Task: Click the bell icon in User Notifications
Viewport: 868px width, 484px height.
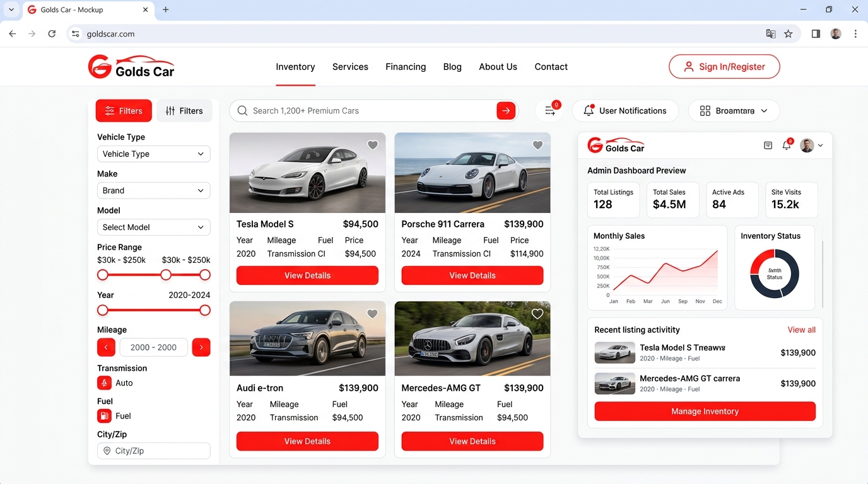Action: 589,110
